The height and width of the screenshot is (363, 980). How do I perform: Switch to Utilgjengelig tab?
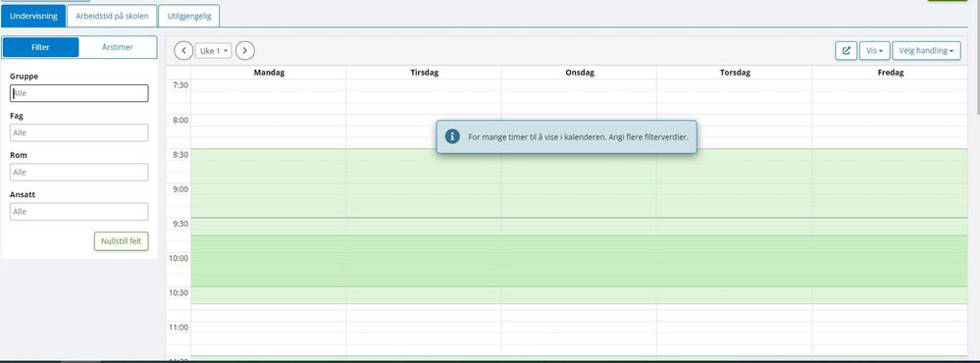188,17
